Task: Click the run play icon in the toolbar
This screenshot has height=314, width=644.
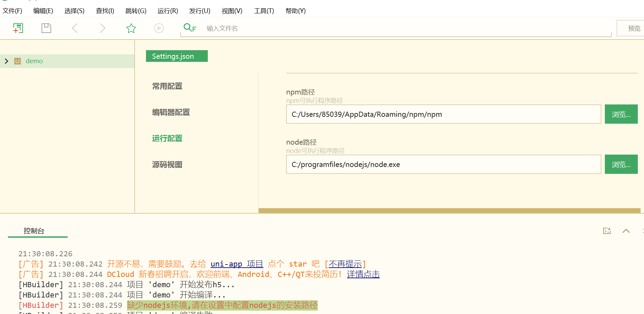Action: [x=159, y=28]
